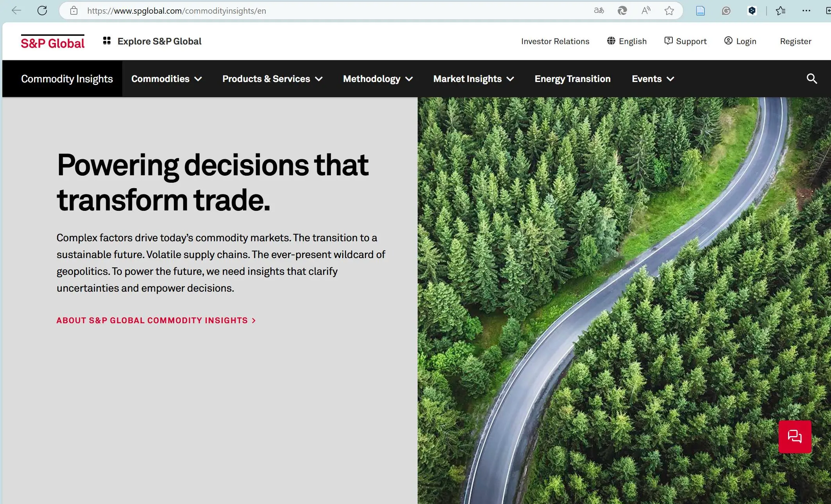Click the Explore S&P Global grid icon
This screenshot has width=831, height=504.
click(x=107, y=41)
